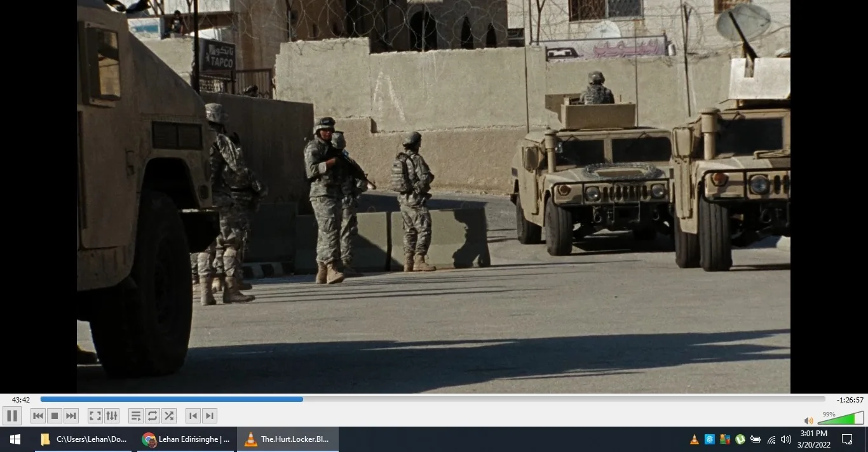Screen dimensions: 868x452
Task: Go to next chapter
Action: [210, 416]
